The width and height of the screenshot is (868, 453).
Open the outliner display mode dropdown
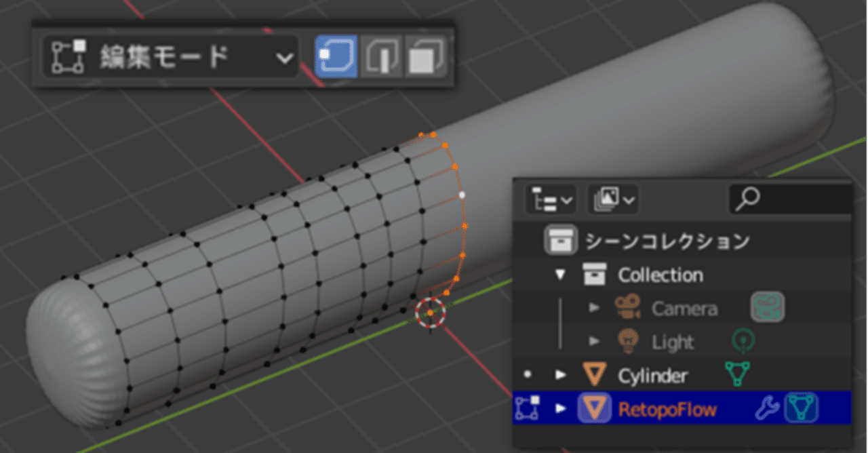pos(612,200)
